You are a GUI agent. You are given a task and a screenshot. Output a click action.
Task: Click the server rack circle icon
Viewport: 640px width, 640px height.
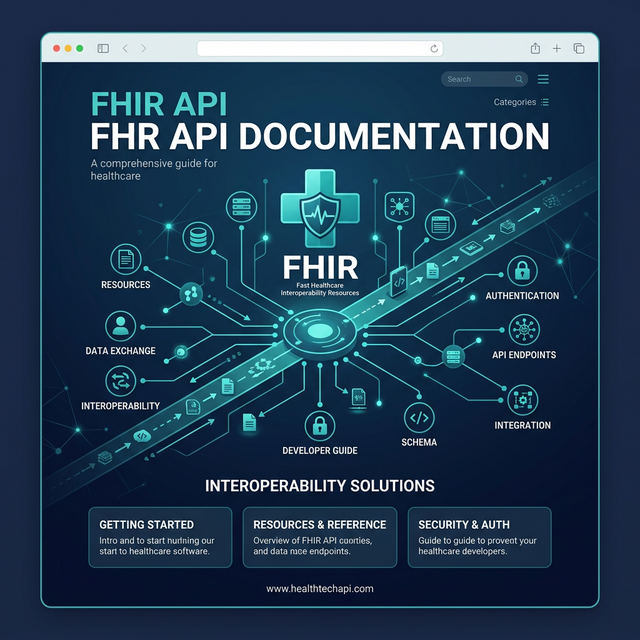click(241, 207)
